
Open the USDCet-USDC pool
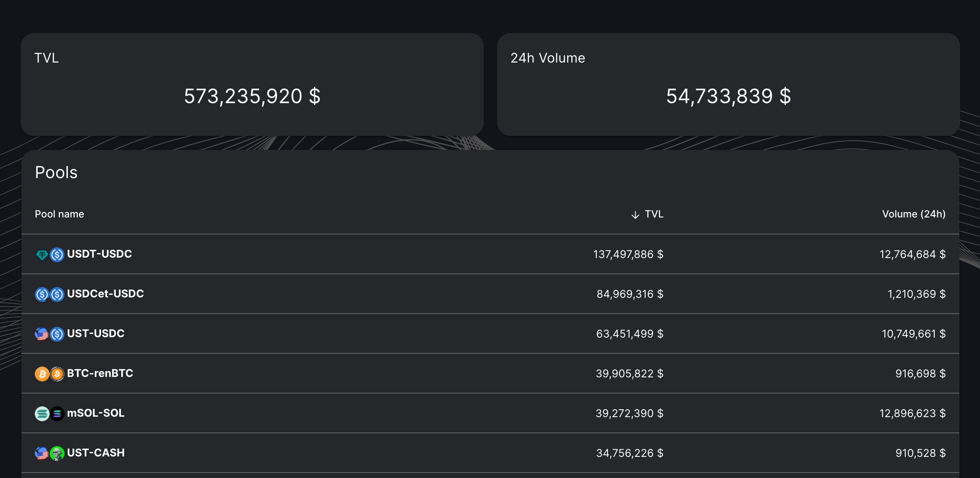105,294
